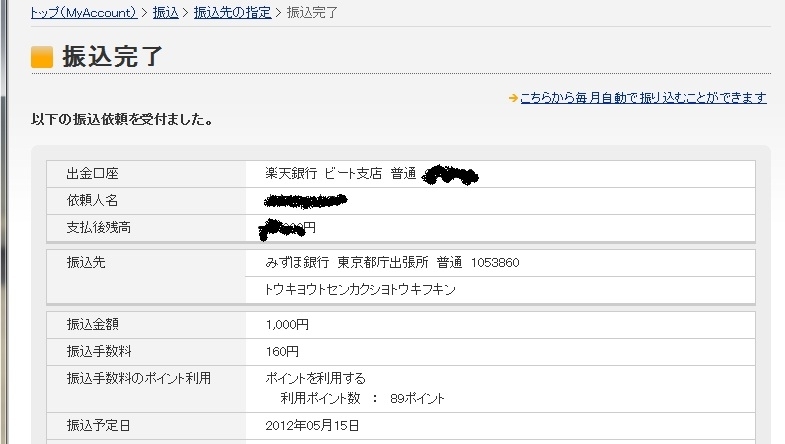
Task: Click the 楽天銀行 ビート支店 account value
Action: (x=341, y=174)
